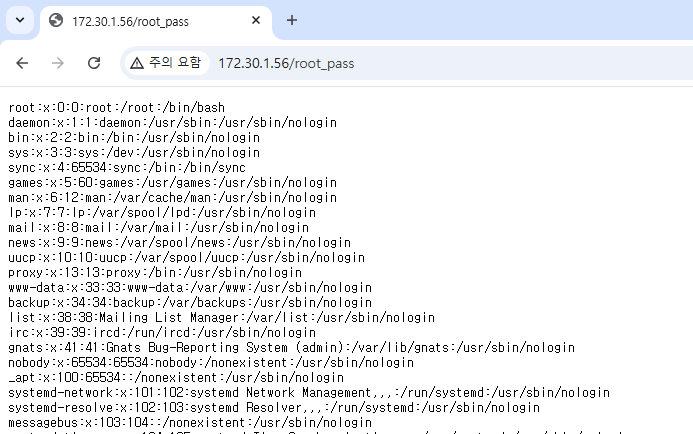
Task: Open the 주의 요함 site info chip
Action: pyautogui.click(x=165, y=63)
